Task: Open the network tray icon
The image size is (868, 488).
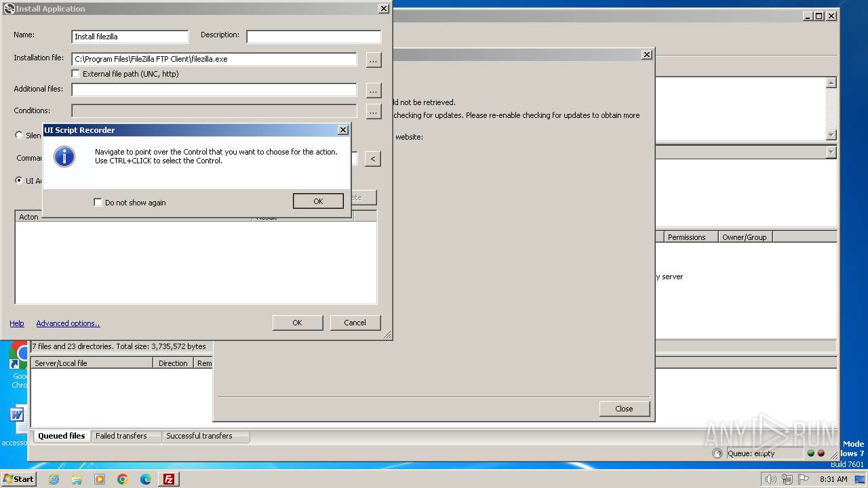Action: coord(787,479)
